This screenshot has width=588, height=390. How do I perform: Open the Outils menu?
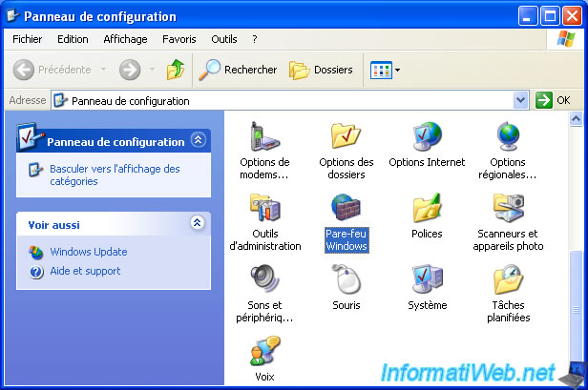pyautogui.click(x=223, y=39)
